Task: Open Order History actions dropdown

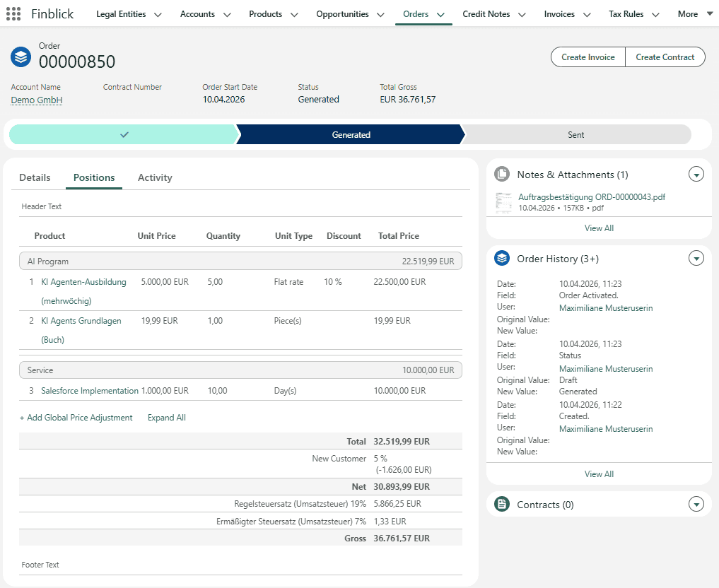Action: pyautogui.click(x=696, y=259)
